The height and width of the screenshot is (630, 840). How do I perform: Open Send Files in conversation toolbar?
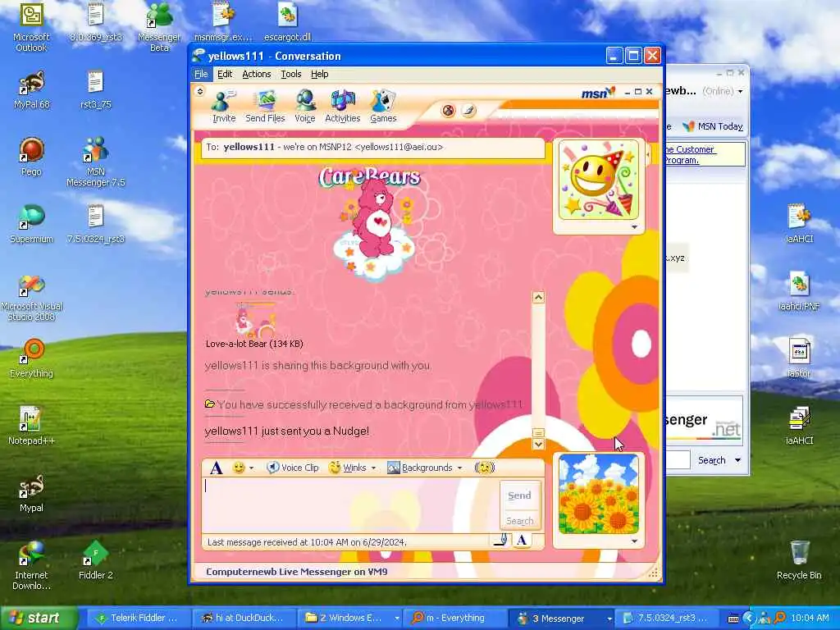265,107
